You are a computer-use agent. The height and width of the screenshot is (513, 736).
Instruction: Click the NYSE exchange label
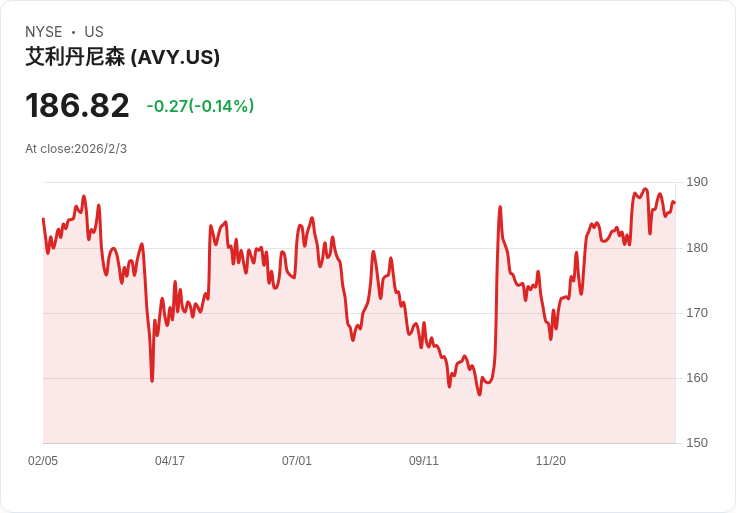(44, 32)
